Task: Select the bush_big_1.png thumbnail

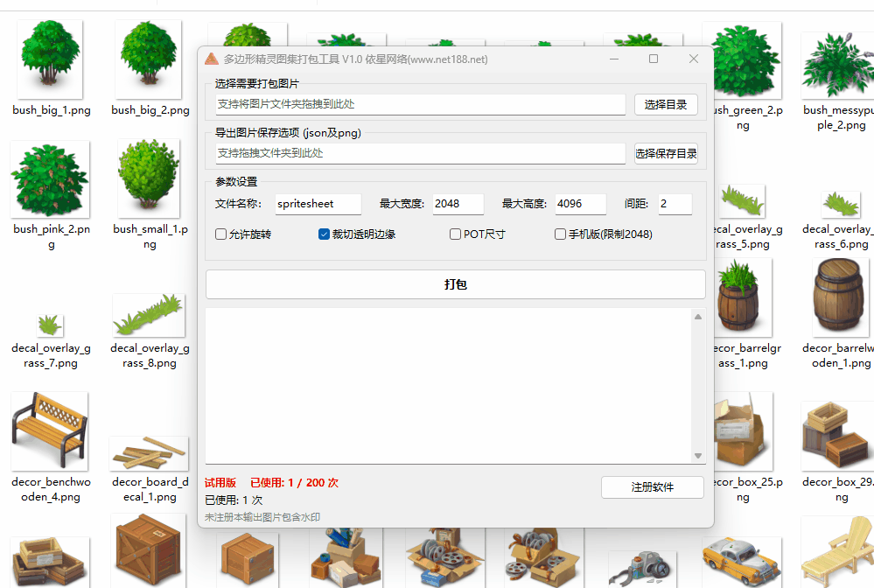Action: point(50,59)
